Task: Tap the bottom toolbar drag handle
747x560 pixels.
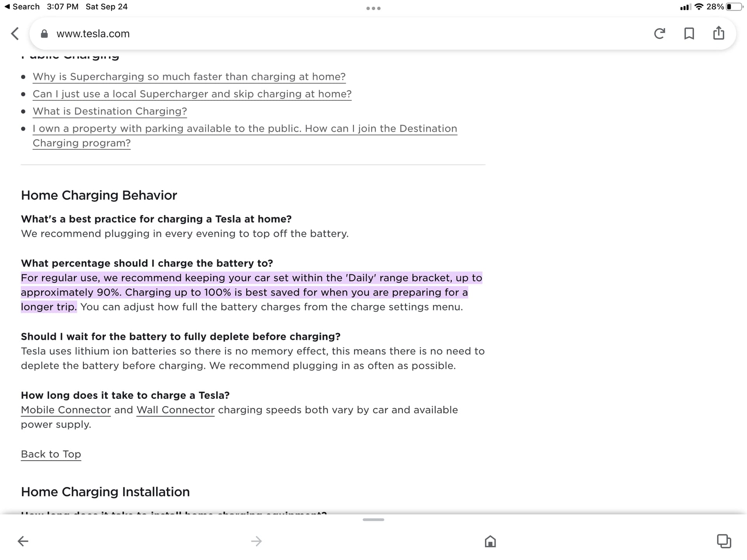Action: (x=373, y=520)
